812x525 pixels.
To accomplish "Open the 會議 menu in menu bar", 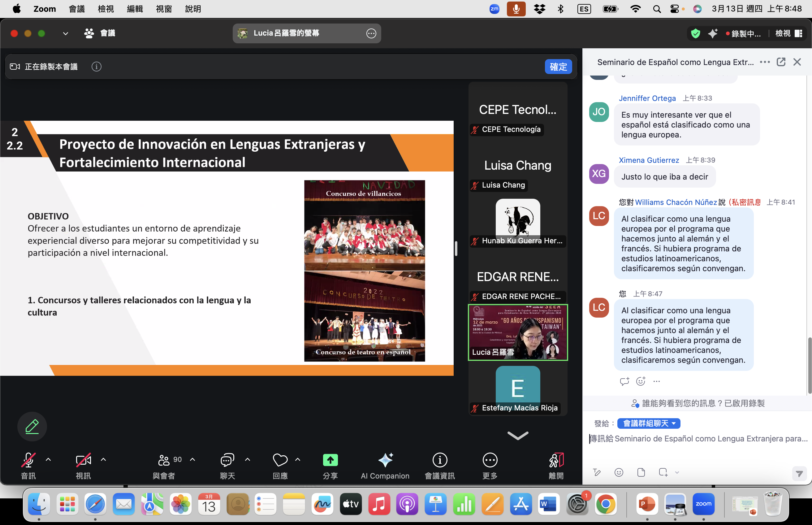I will pos(77,9).
